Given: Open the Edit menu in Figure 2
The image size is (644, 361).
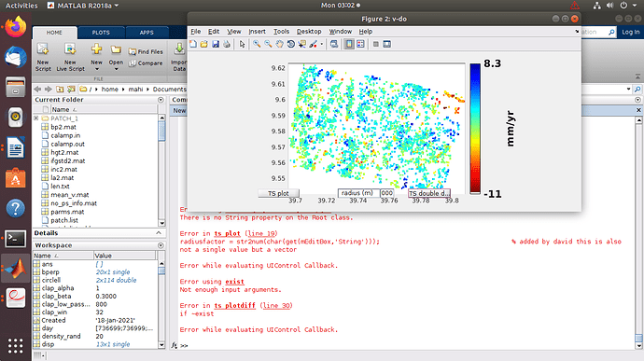Looking at the screenshot, I should pyautogui.click(x=214, y=31).
